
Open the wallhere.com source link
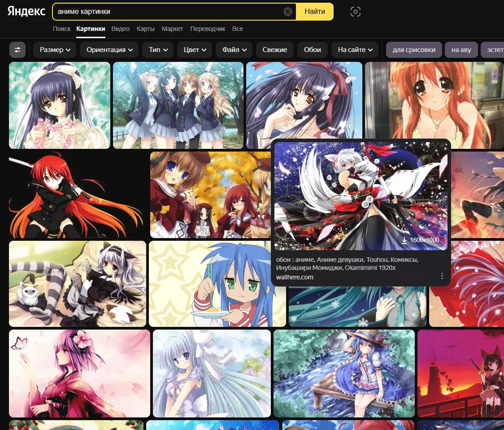[295, 277]
